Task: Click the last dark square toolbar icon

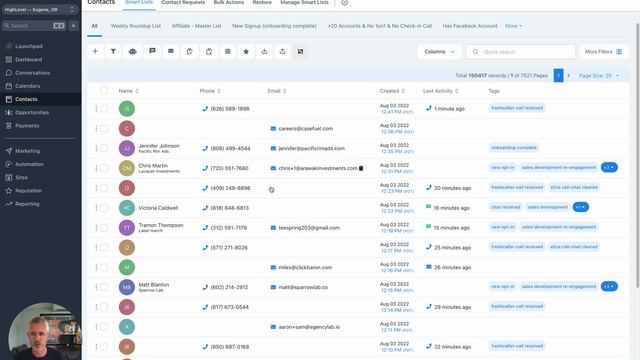Action: tap(300, 51)
